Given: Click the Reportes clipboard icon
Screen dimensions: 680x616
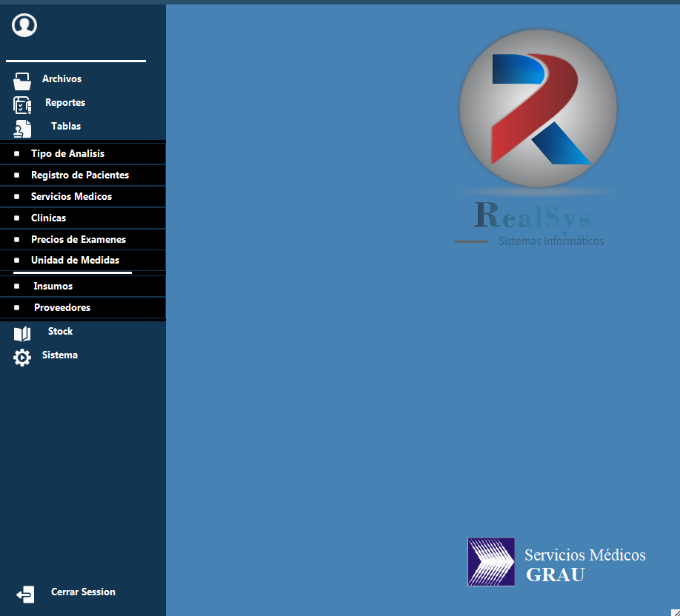Looking at the screenshot, I should pos(22,105).
